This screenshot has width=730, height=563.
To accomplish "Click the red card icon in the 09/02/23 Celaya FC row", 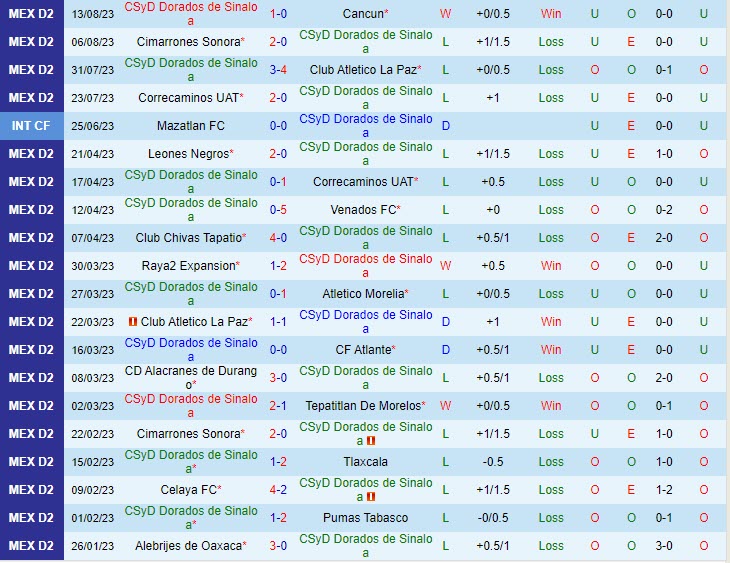I will (x=371, y=497).
